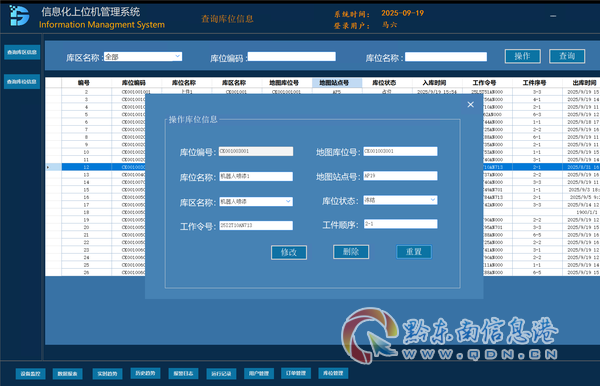Expand the 库位状态 dropdown in the dialog

coord(432,200)
